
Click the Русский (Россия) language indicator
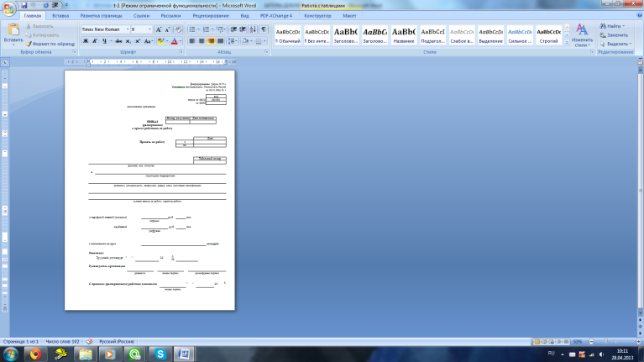click(117, 342)
